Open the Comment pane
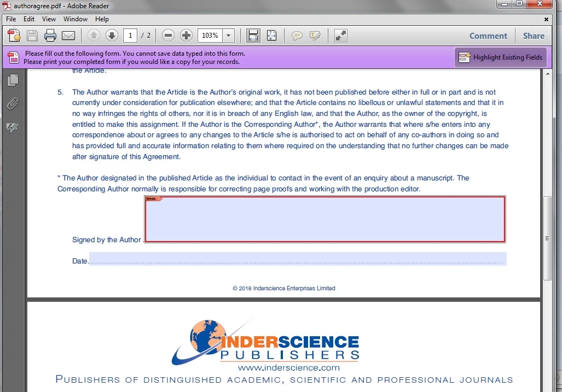Viewport: 562px width, 392px height. pos(488,36)
